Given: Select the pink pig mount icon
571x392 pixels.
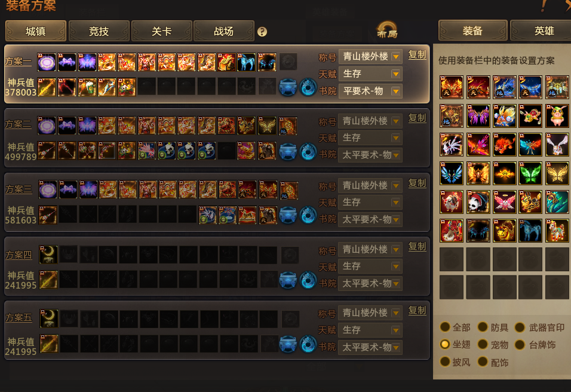Looking at the screenshot, I should [557, 116].
